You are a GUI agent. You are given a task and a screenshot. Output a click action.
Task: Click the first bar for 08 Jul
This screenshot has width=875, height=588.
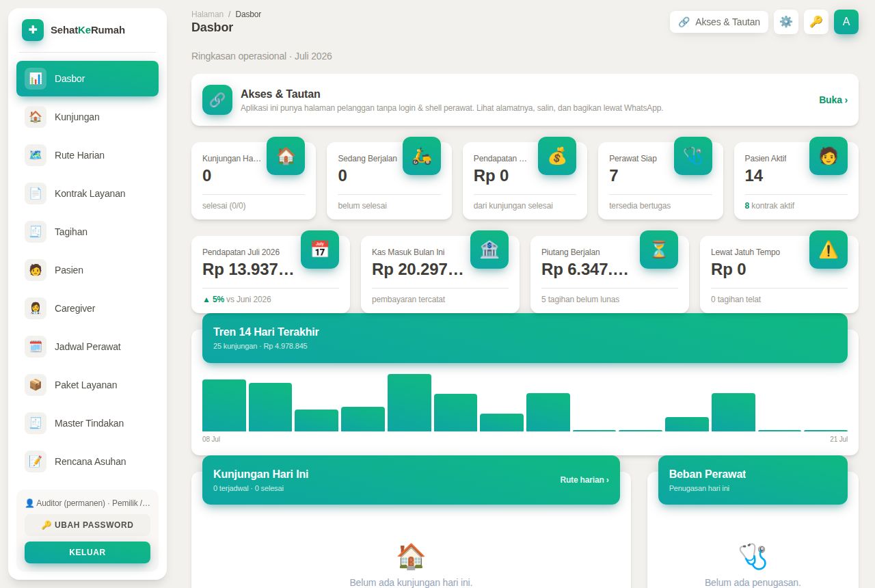(224, 405)
